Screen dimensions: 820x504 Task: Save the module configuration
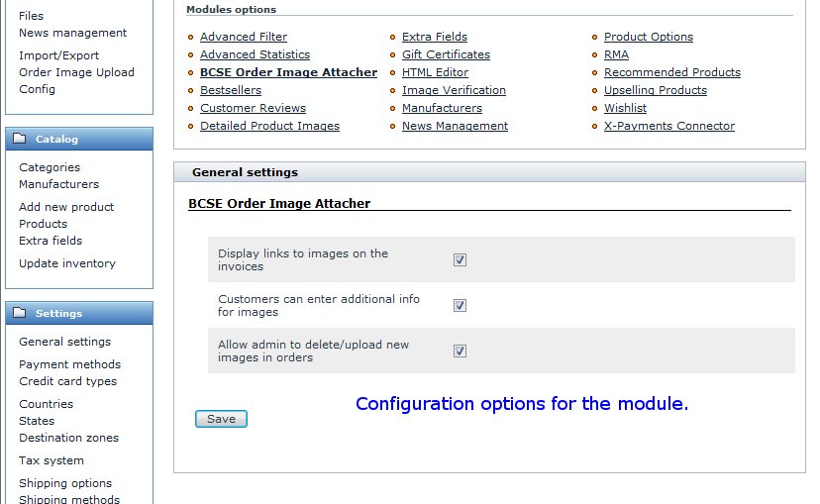pyautogui.click(x=221, y=419)
